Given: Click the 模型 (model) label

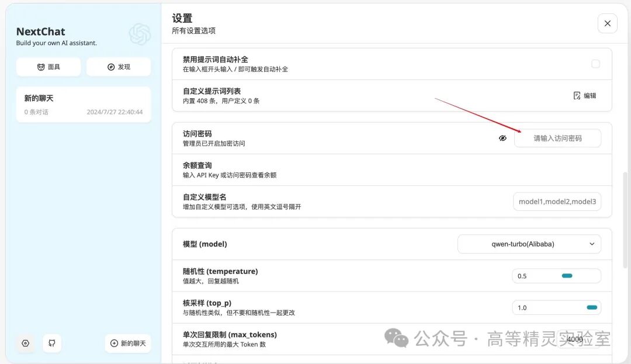Looking at the screenshot, I should point(205,244).
